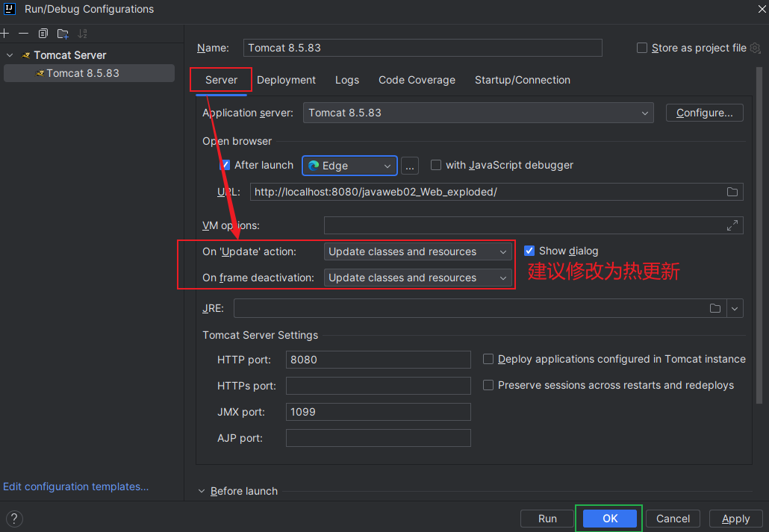769x532 pixels.
Task: Collapse the Before launch section
Action: tap(202, 491)
